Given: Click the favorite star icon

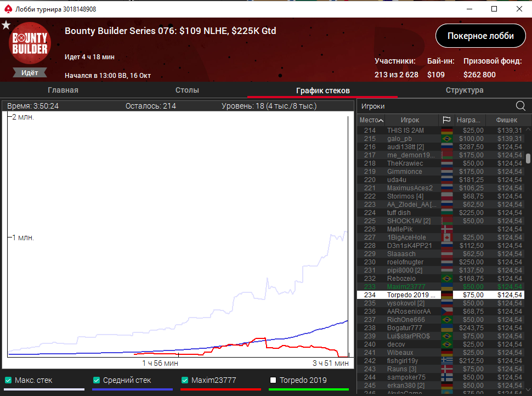Looking at the screenshot, I should [x=6, y=25].
